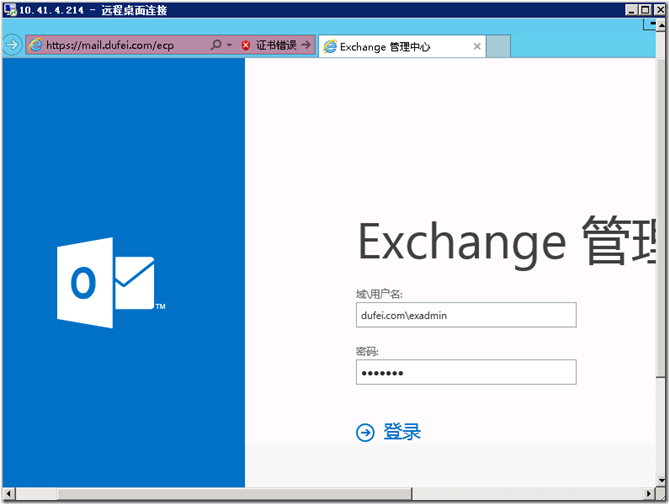Click the Internet Explorer page icon in address bar
This screenshot has height=504, width=669.
pyautogui.click(x=36, y=45)
